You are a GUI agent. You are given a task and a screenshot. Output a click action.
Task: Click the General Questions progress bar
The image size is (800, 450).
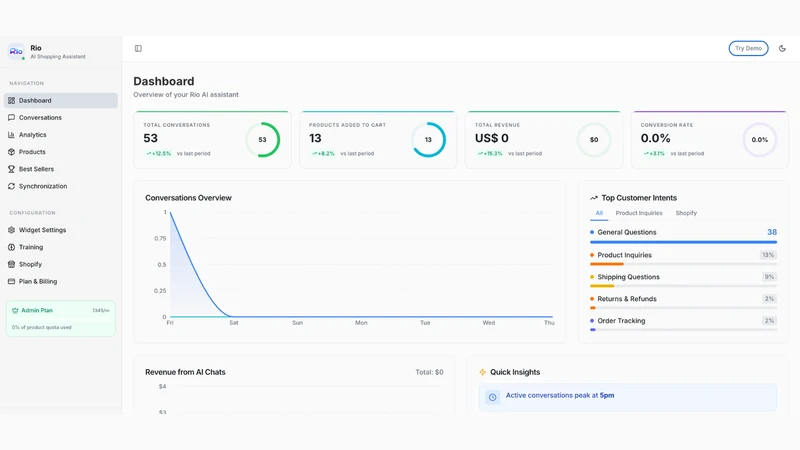[683, 242]
